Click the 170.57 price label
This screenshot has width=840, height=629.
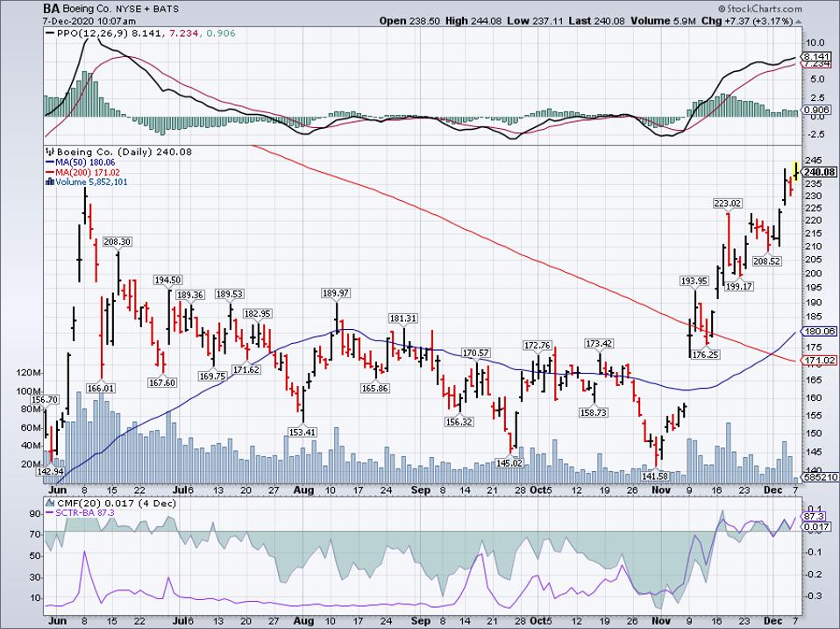pyautogui.click(x=476, y=353)
